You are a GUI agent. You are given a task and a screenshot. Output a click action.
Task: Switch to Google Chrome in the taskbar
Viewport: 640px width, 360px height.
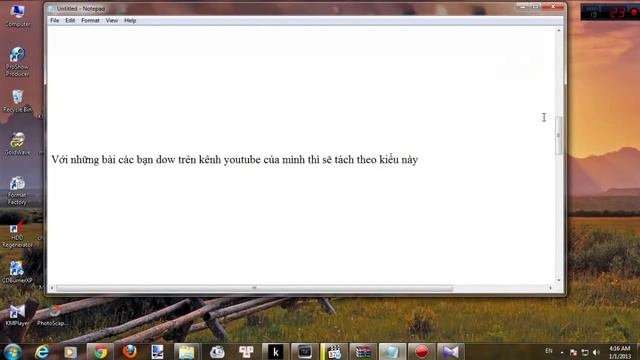coord(100,351)
